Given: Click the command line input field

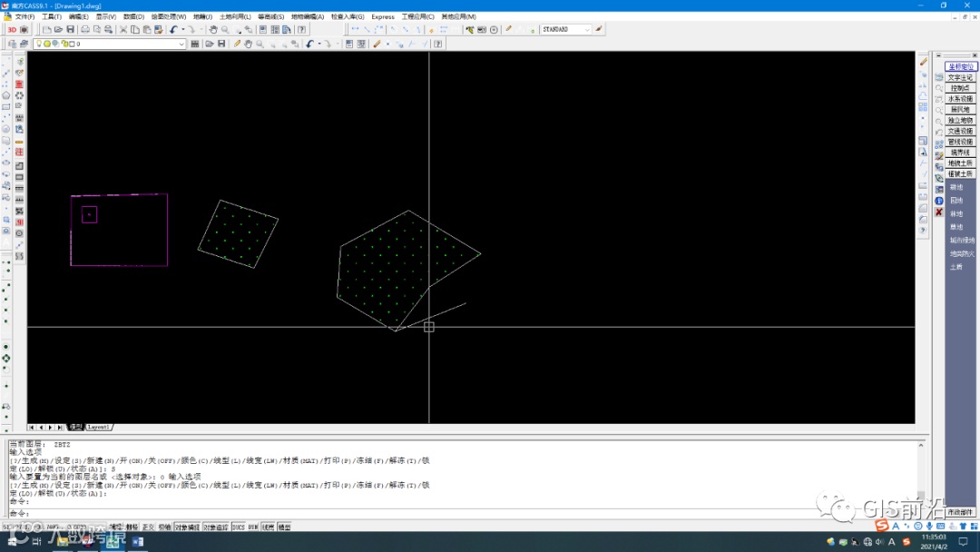Looking at the screenshot, I should [x=463, y=514].
